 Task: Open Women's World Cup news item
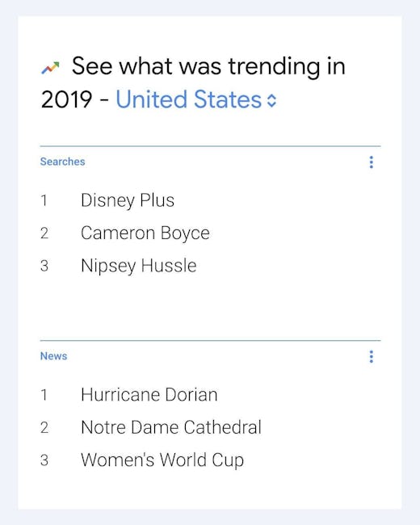162,460
